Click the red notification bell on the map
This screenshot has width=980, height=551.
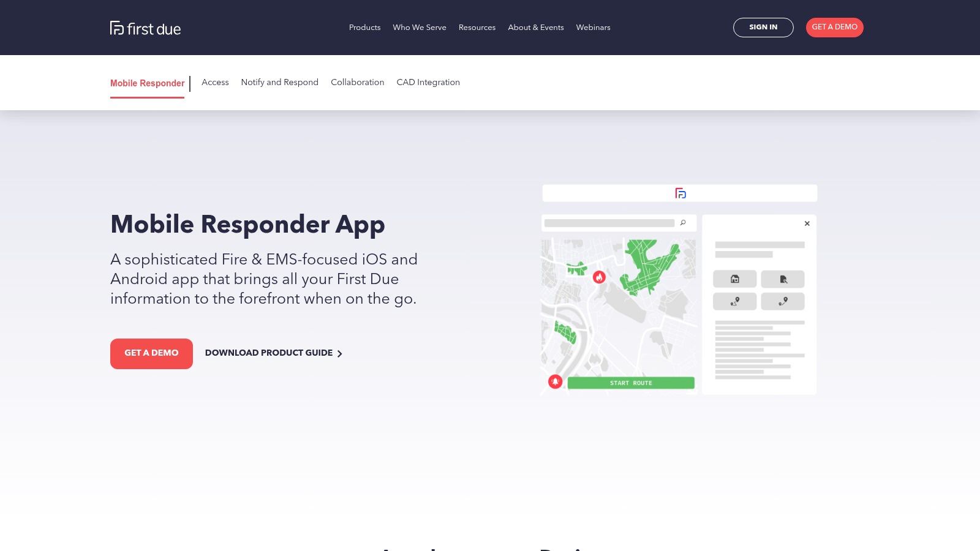[x=555, y=381]
